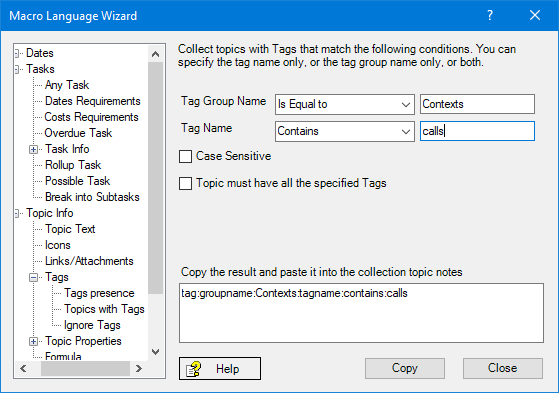Select the Tasks tree item label

[40, 69]
